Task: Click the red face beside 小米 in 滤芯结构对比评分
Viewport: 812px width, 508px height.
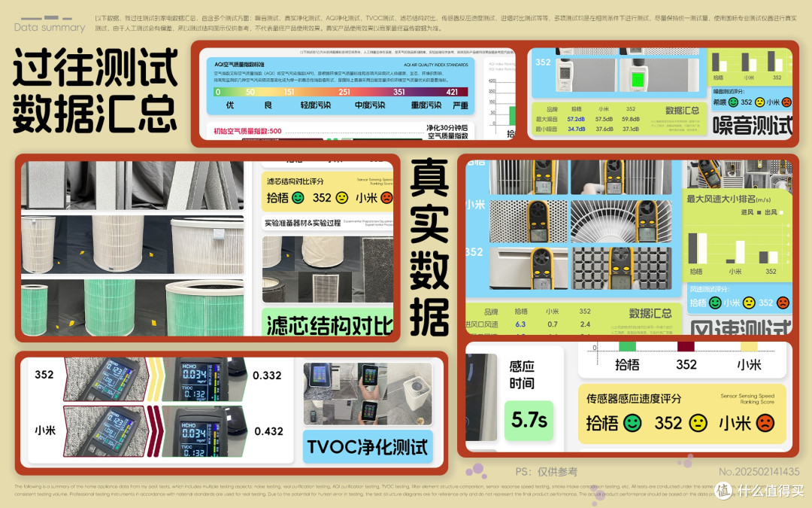Action: click(386, 197)
